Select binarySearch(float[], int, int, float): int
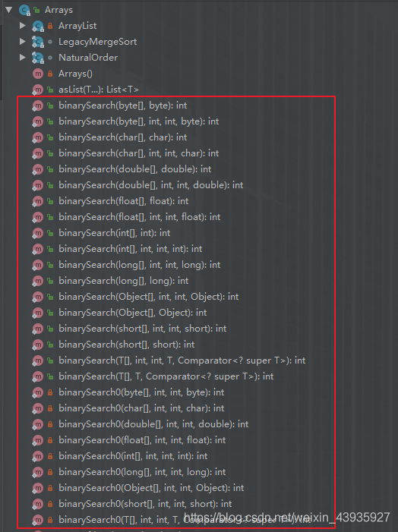This screenshot has height=532, width=398. (140, 217)
